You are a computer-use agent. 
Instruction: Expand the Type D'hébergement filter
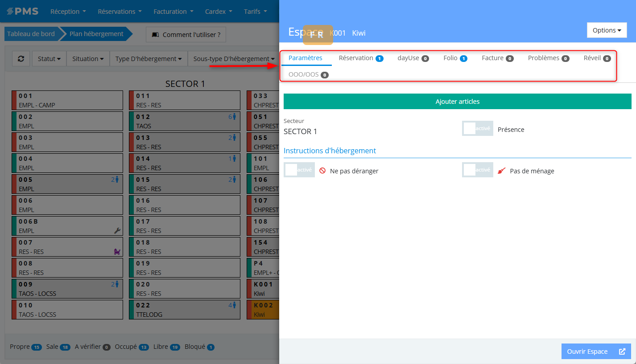148,59
